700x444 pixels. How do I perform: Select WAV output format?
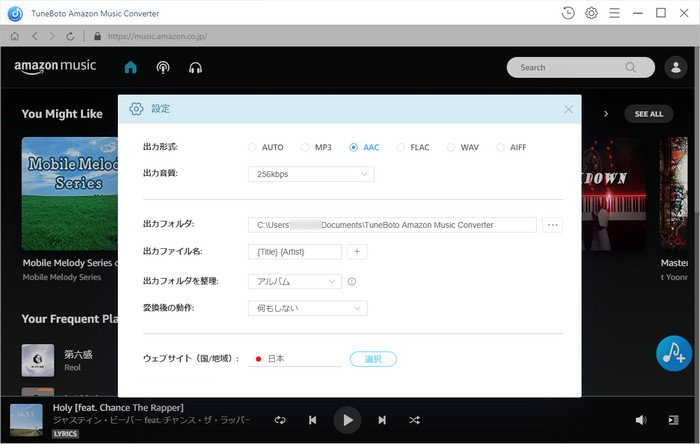coord(463,147)
